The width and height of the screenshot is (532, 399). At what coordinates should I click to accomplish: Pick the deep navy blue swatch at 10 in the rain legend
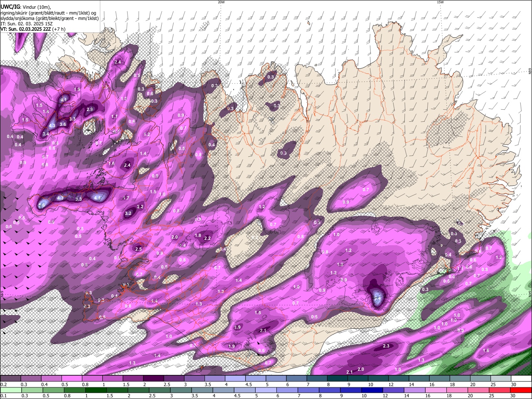click(x=372, y=390)
